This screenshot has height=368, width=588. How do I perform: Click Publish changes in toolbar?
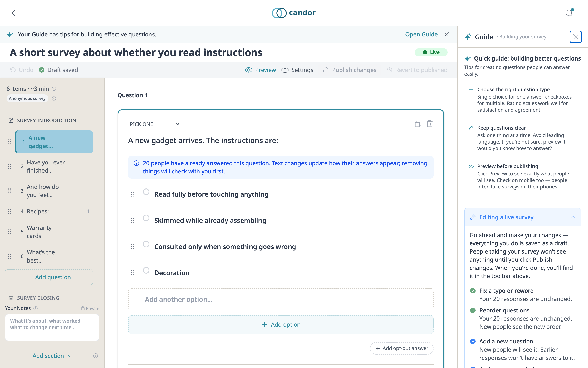(350, 70)
